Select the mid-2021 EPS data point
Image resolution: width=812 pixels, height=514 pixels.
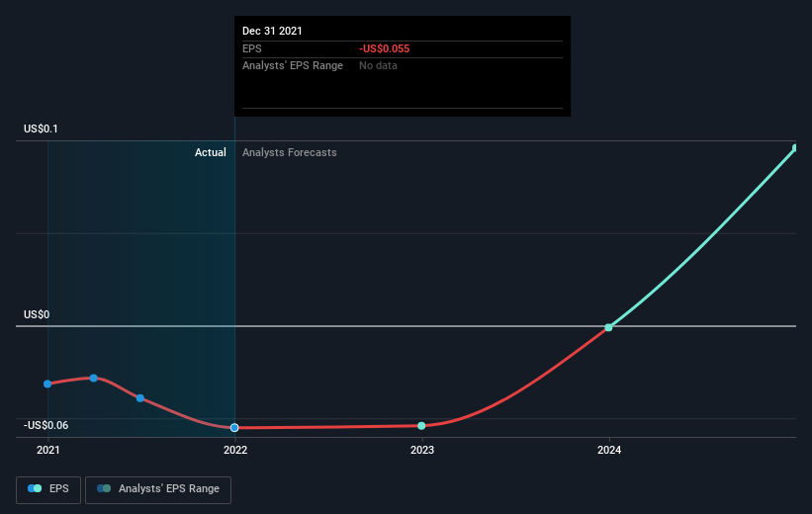pyautogui.click(x=140, y=398)
